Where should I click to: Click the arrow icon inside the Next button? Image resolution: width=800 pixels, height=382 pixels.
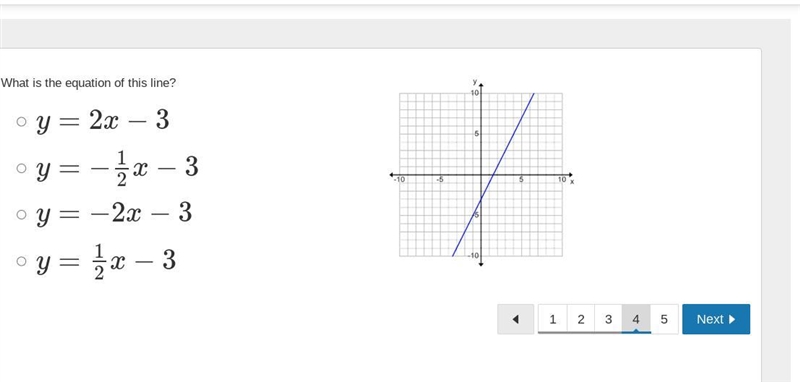click(x=733, y=319)
